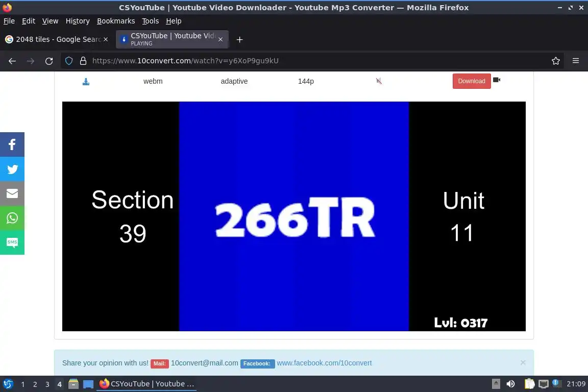588x392 pixels.
Task: Click the webm format cell
Action: tap(153, 81)
